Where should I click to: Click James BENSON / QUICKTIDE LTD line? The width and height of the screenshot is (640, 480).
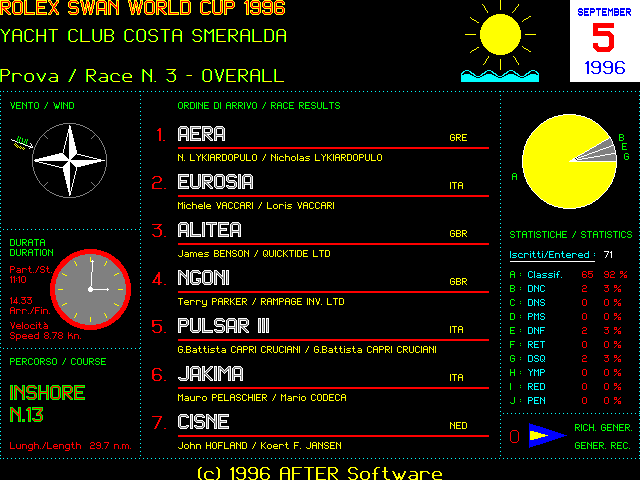pos(254,254)
